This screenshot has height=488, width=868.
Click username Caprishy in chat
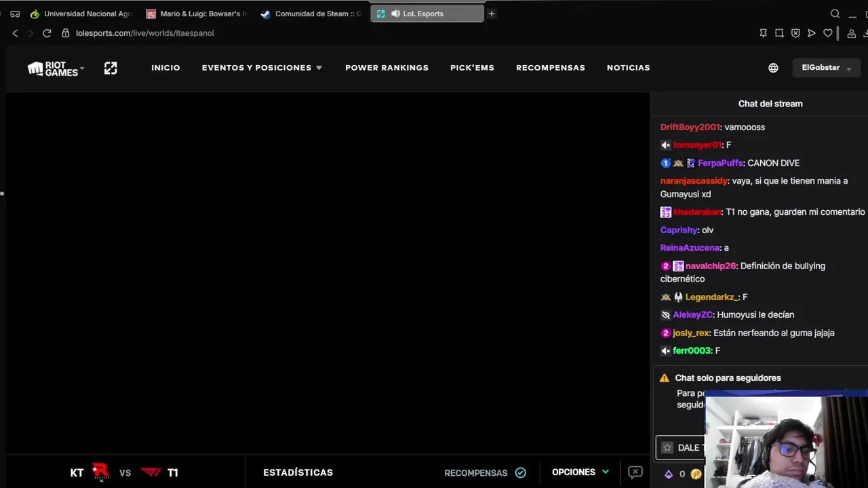(679, 230)
